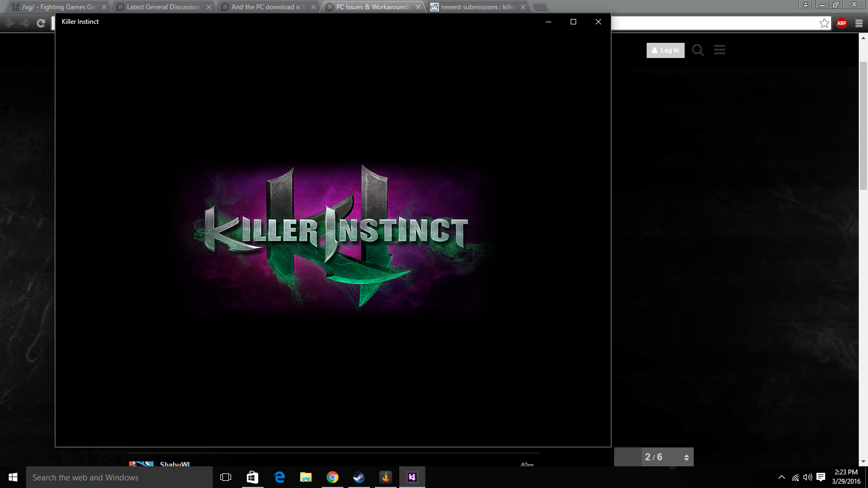Viewport: 868px width, 488px height.
Task: Open the volume control tray icon
Action: 808,477
